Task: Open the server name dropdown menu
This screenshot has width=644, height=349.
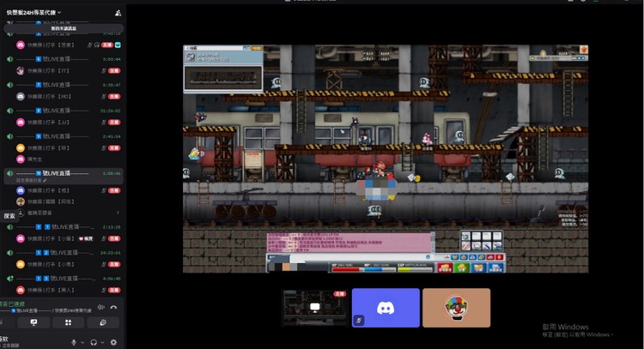Action: click(x=33, y=13)
